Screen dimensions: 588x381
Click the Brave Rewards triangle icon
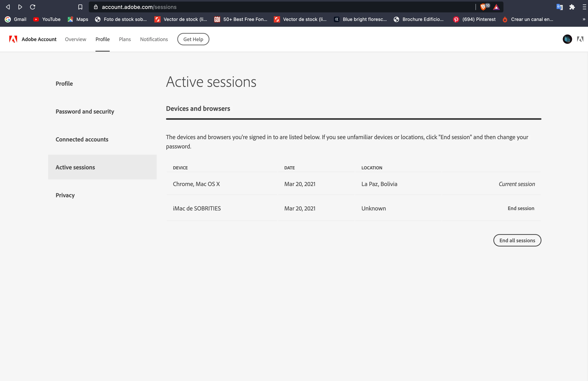tap(496, 7)
